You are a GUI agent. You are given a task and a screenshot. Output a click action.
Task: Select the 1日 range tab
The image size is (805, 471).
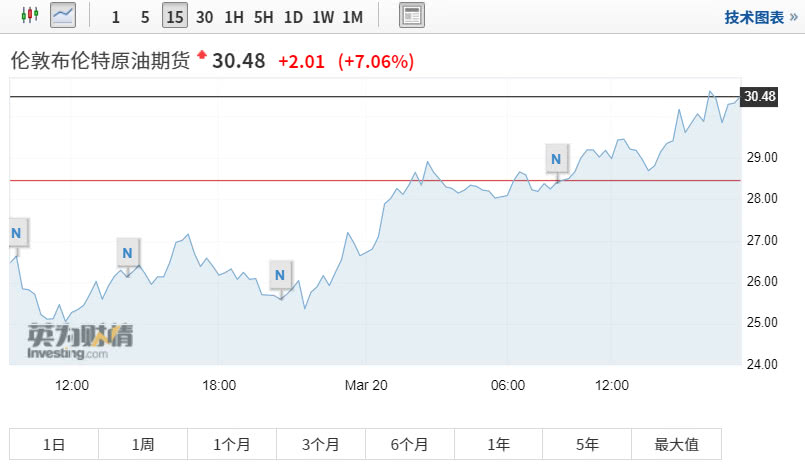click(53, 445)
